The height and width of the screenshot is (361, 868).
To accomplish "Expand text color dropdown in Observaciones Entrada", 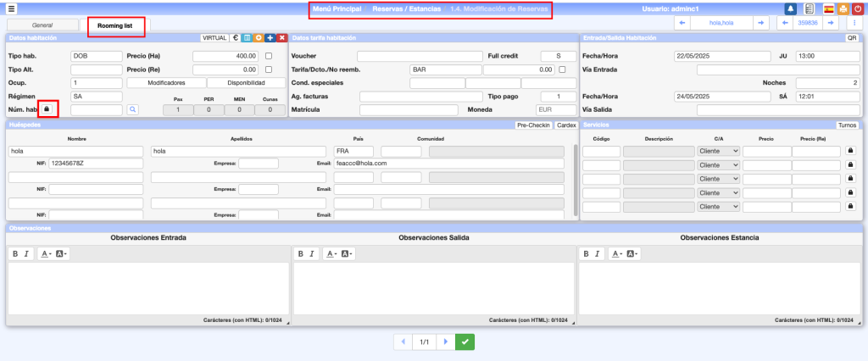I will (x=47, y=253).
